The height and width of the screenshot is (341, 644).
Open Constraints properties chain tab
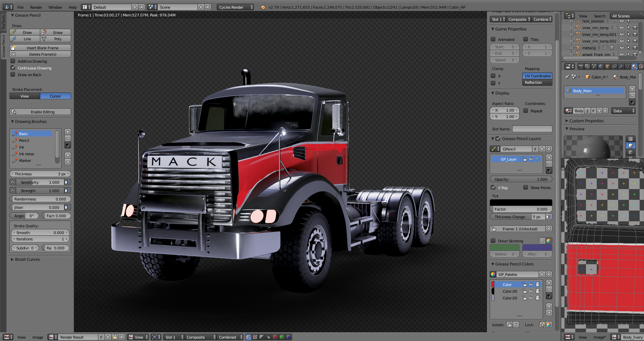tap(614, 66)
